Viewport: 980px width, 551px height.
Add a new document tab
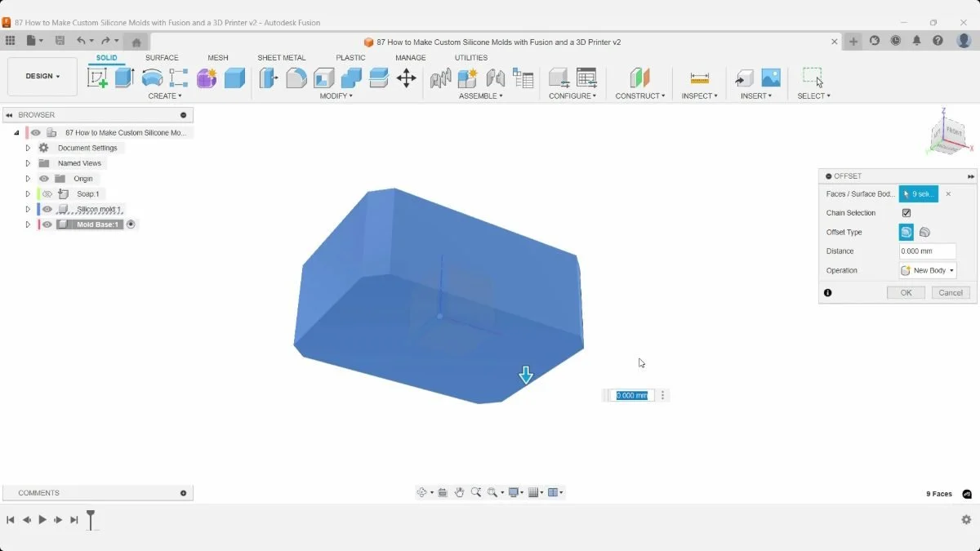click(x=853, y=42)
